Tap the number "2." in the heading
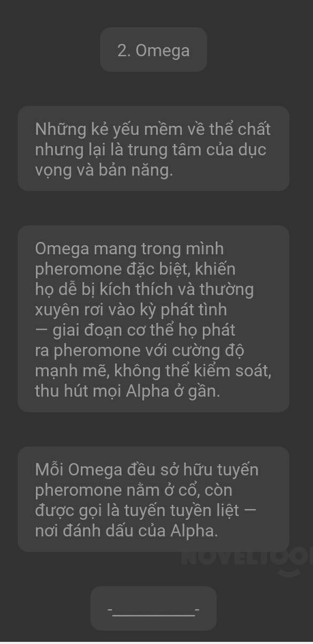 point(125,50)
